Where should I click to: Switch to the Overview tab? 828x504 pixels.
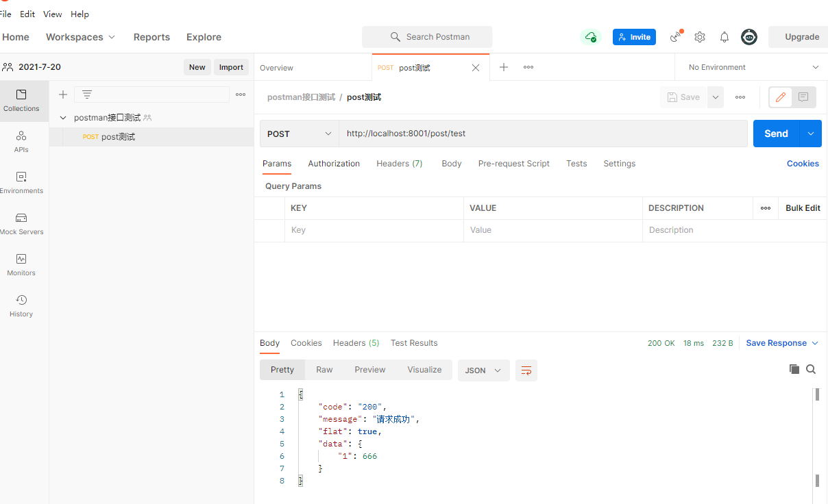(276, 68)
